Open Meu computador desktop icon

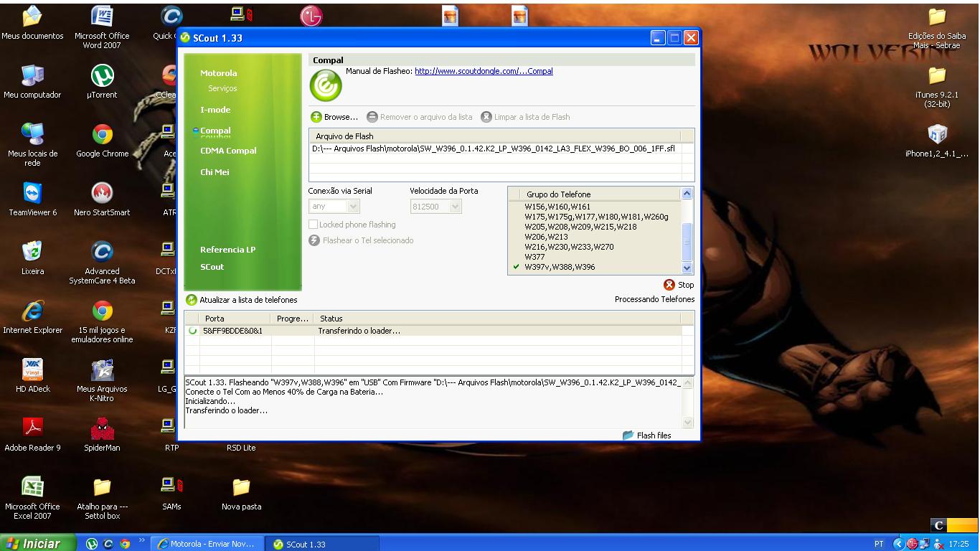(32, 82)
